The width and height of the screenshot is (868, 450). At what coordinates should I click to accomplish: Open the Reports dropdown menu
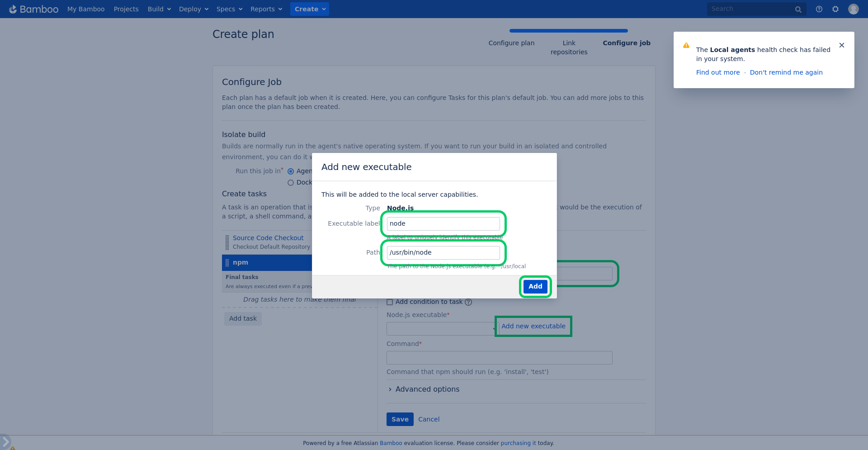click(266, 9)
